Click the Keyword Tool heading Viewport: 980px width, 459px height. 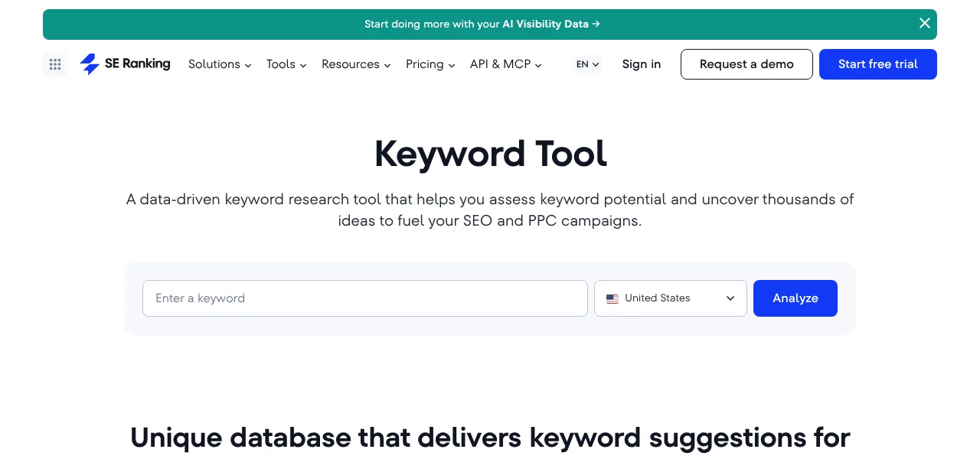click(x=490, y=154)
